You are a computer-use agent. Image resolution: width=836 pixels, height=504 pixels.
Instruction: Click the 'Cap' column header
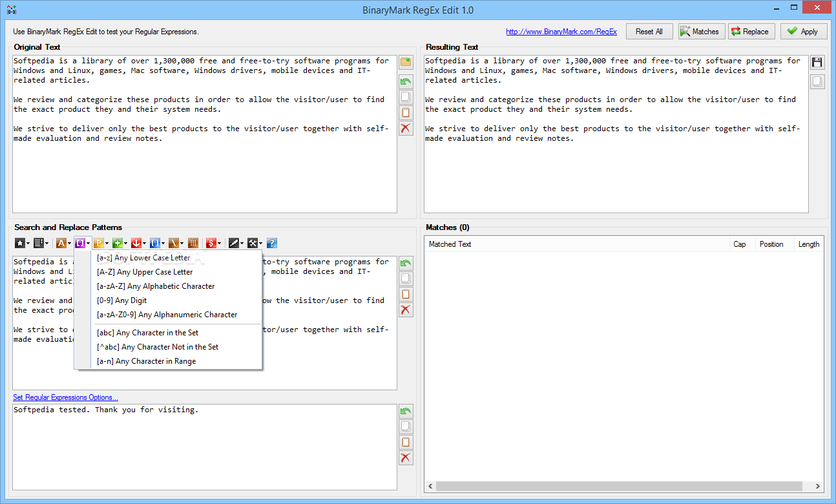(742, 244)
